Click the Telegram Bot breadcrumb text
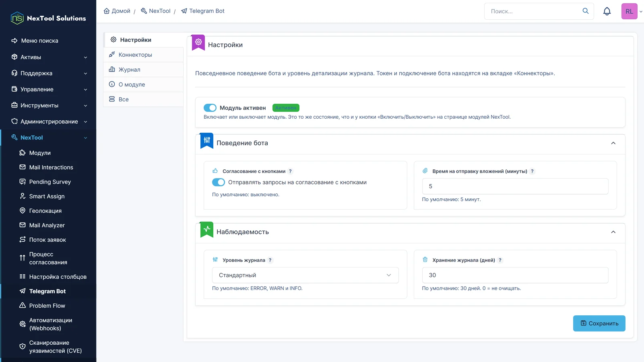The image size is (644, 362). [206, 11]
